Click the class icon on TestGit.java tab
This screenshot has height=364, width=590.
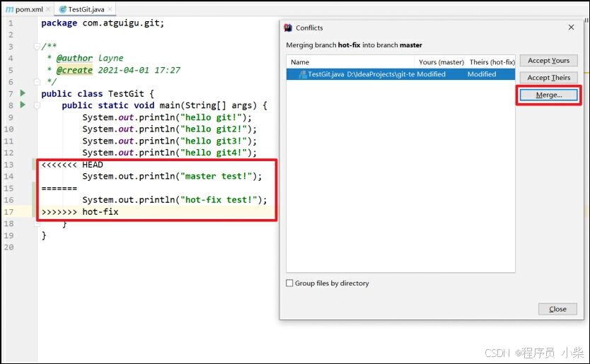63,9
